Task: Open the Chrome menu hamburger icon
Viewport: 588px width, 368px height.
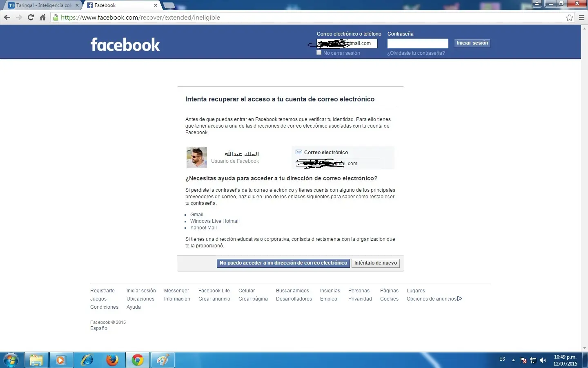Action: [581, 18]
